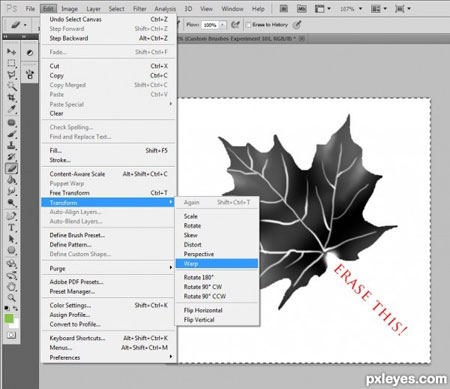
Task: Swap foreground and background colors
Action: click(15, 308)
